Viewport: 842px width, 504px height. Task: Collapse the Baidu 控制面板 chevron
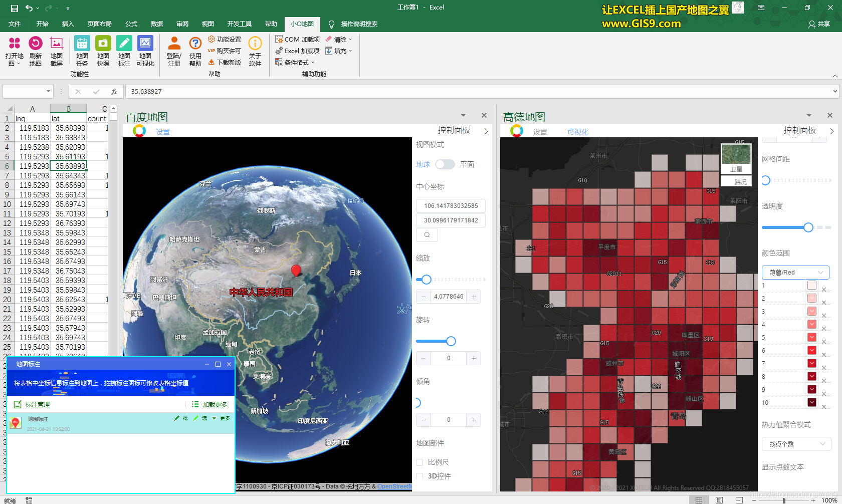click(x=486, y=131)
